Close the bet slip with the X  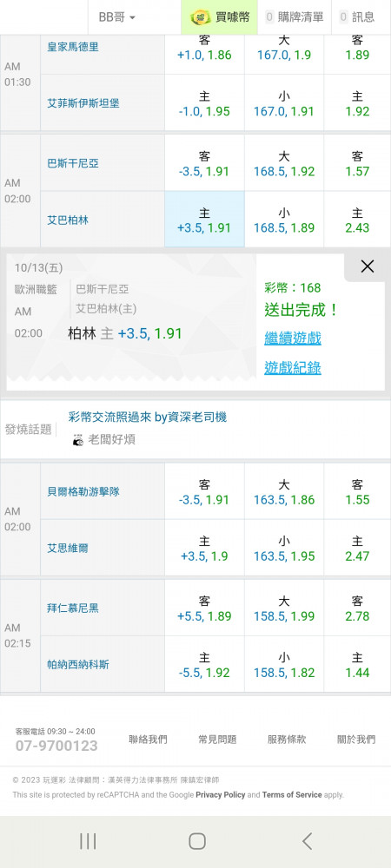pos(368,266)
